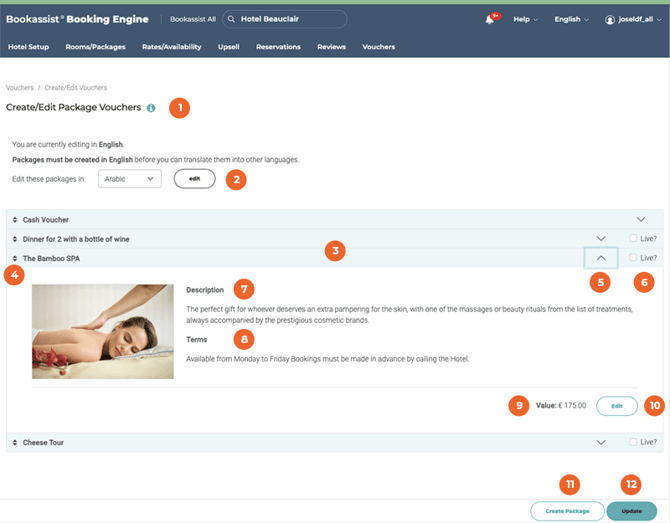Click the search magnifier icon
This screenshot has width=670, height=523.
(231, 19)
